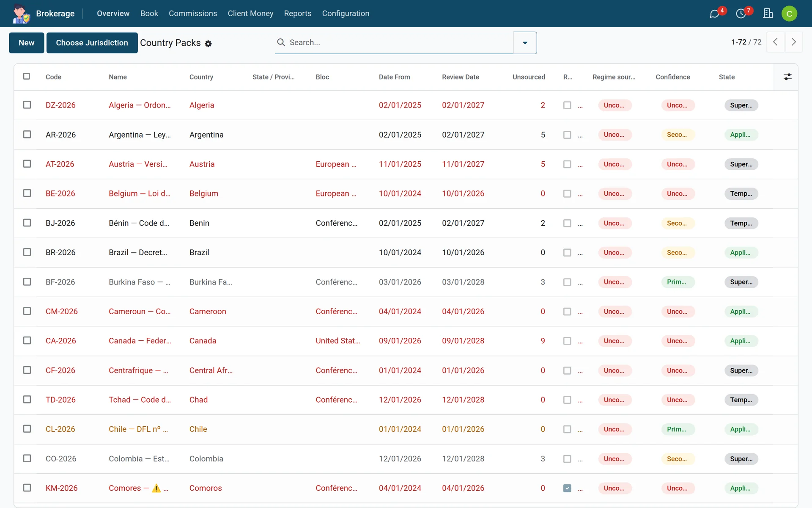This screenshot has width=812, height=508.
Task: Sort by the Confidence column header
Action: pos(673,77)
